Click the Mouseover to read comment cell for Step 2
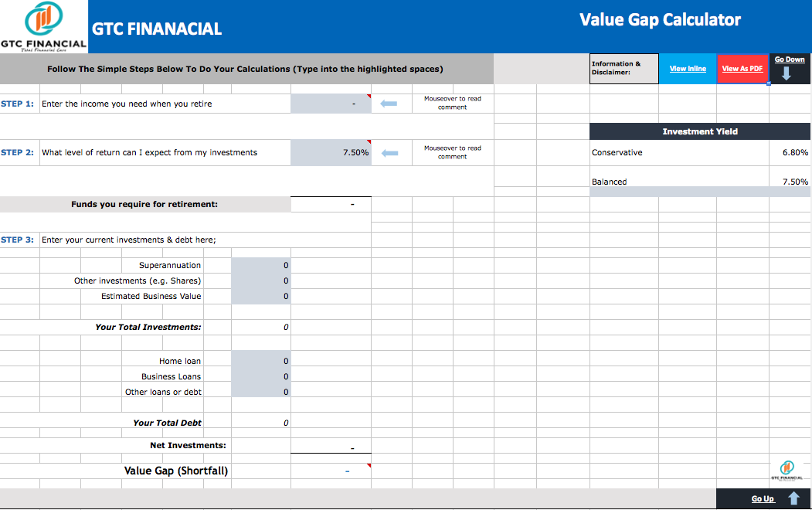 click(x=453, y=152)
